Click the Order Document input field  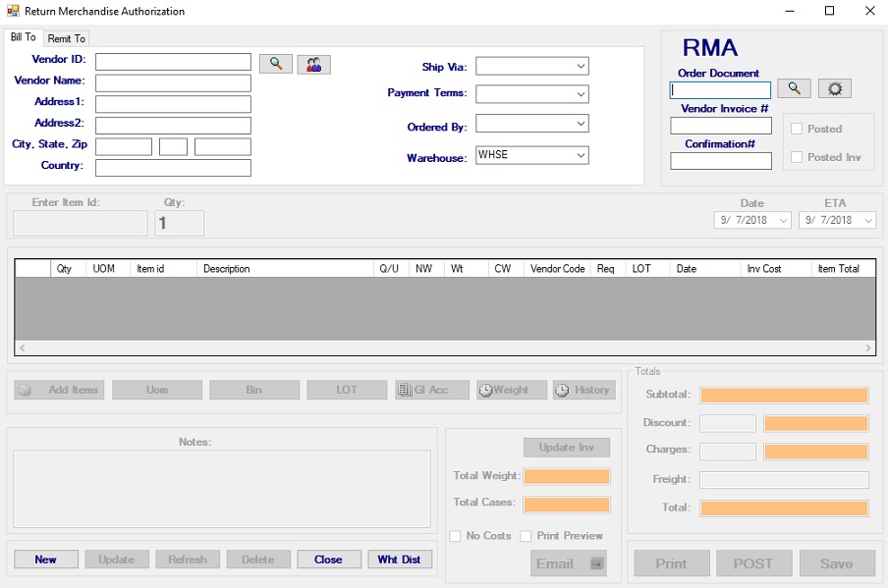click(x=720, y=90)
